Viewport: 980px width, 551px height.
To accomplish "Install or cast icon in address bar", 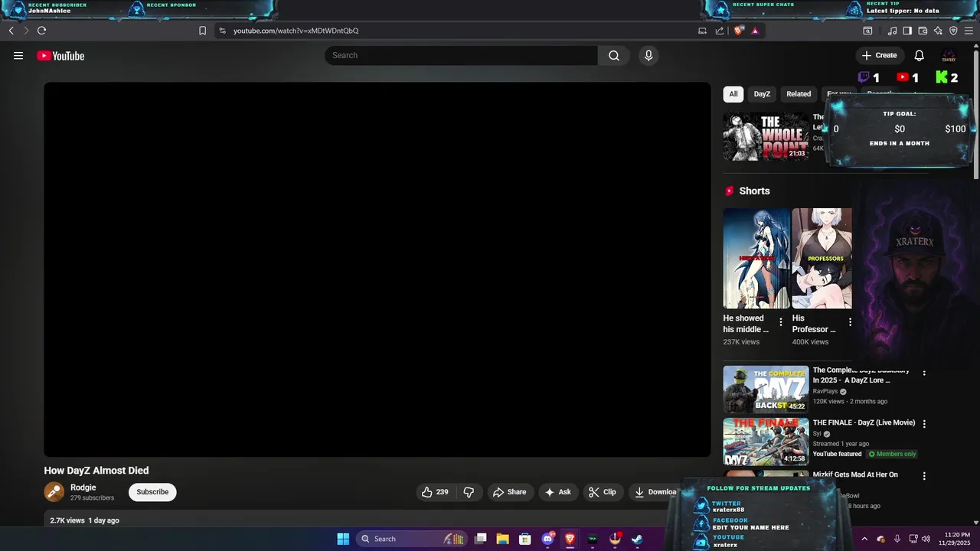I will point(702,31).
